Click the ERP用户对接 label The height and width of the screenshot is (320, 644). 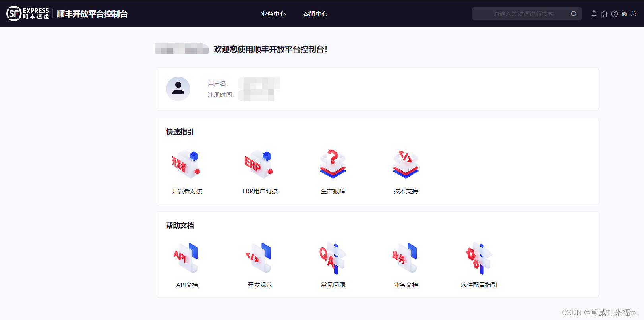260,191
